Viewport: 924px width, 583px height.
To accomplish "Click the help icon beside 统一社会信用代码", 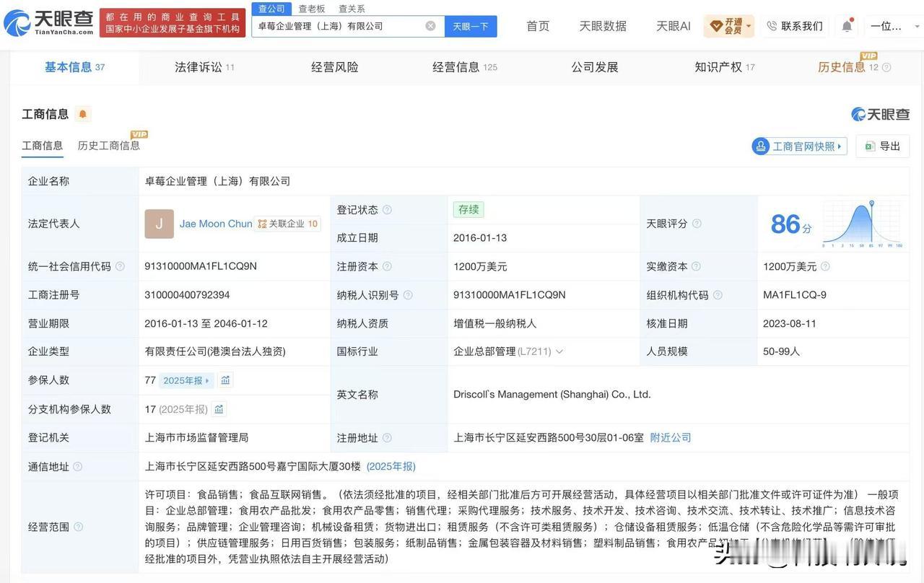I will tap(120, 266).
